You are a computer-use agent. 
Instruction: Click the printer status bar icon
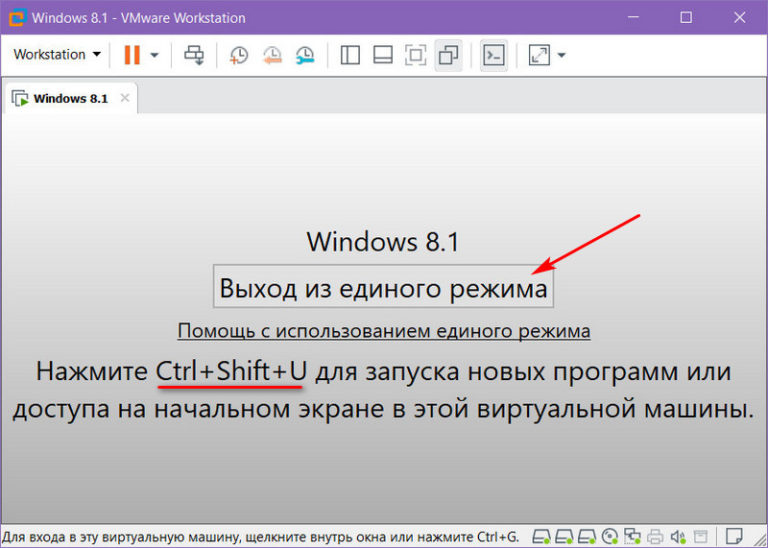click(655, 535)
